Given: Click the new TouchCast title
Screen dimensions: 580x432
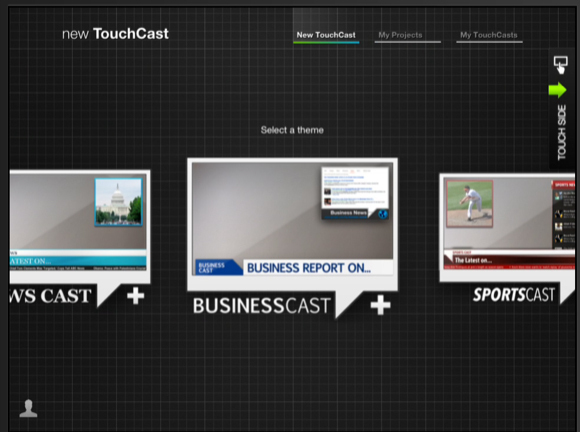Looking at the screenshot, I should click(x=115, y=34).
